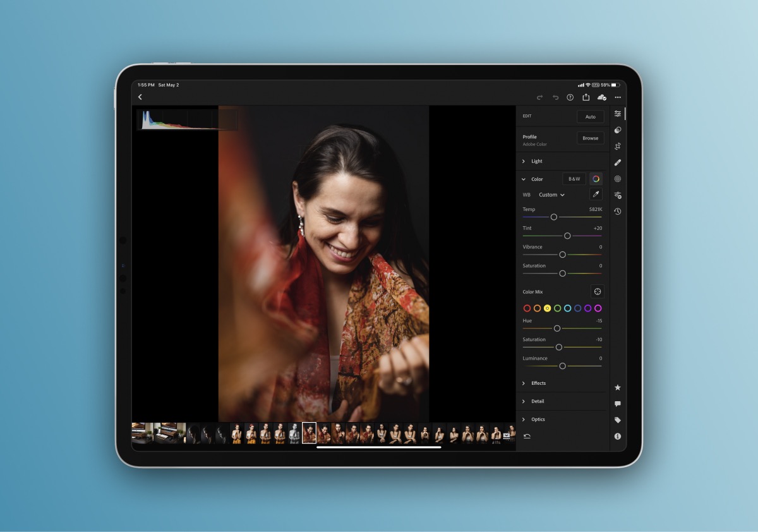Viewport: 758px width, 532px height.
Task: Open the Versions history clock icon
Action: pos(618,212)
